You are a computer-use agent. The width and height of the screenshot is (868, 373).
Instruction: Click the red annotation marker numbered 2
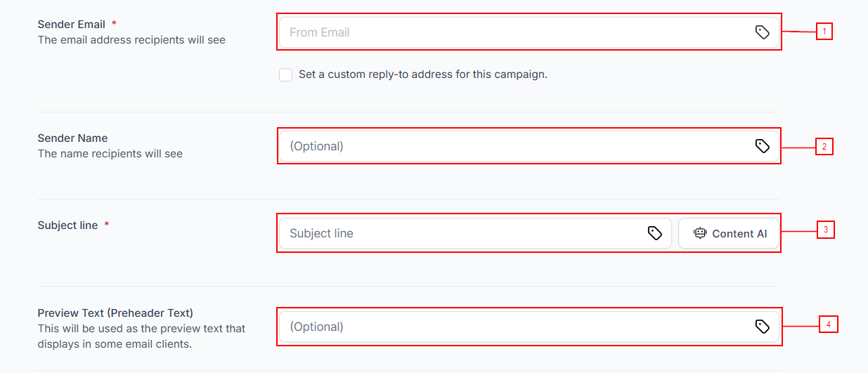(x=824, y=147)
